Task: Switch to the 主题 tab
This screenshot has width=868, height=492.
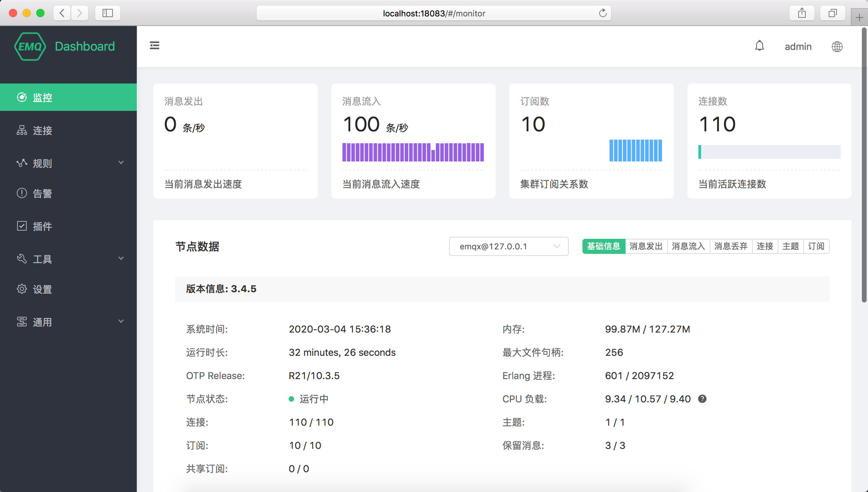Action: (x=791, y=246)
